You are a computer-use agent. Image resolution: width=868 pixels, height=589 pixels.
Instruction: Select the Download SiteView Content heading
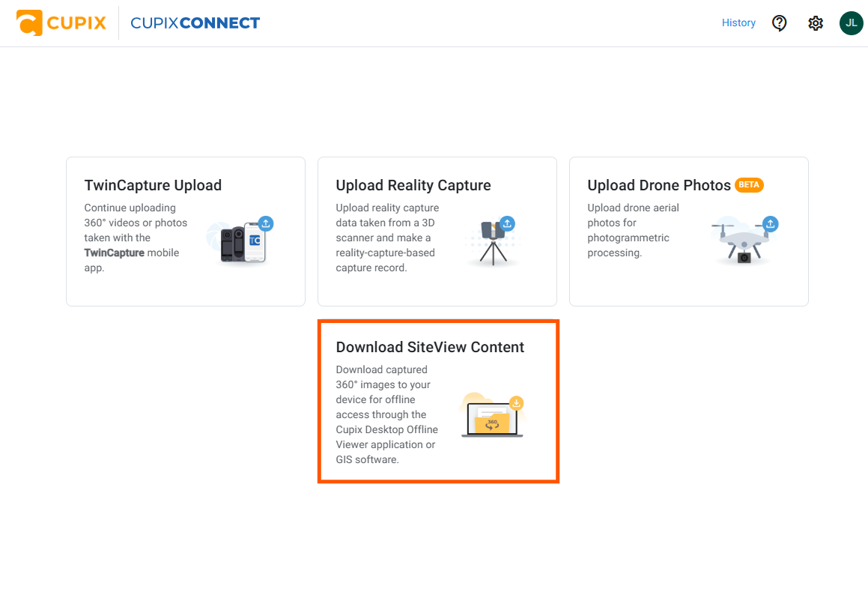click(x=430, y=347)
